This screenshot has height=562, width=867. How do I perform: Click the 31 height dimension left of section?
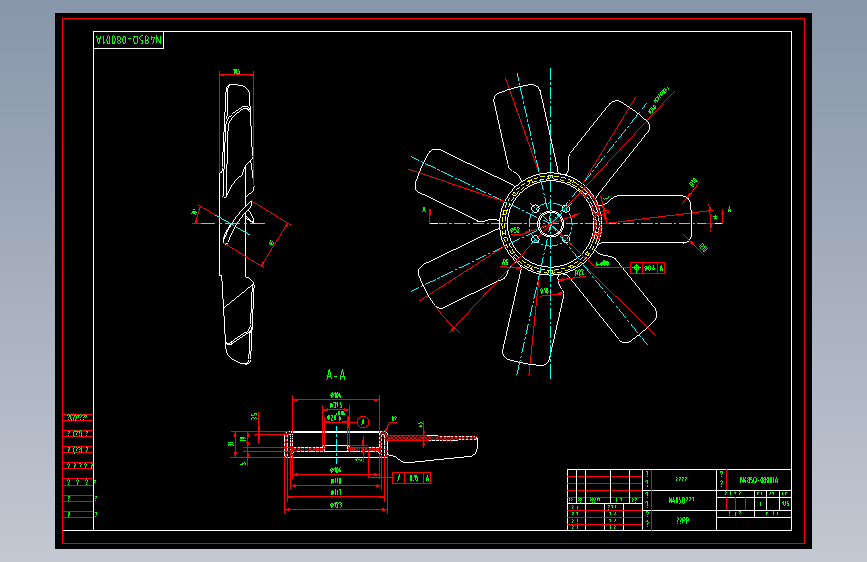[x=231, y=444]
